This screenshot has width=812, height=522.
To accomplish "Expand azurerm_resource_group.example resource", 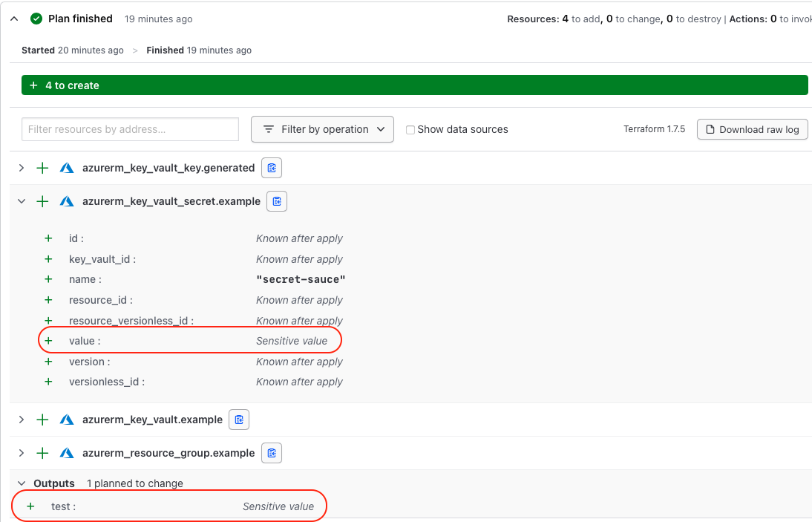I will (22, 453).
